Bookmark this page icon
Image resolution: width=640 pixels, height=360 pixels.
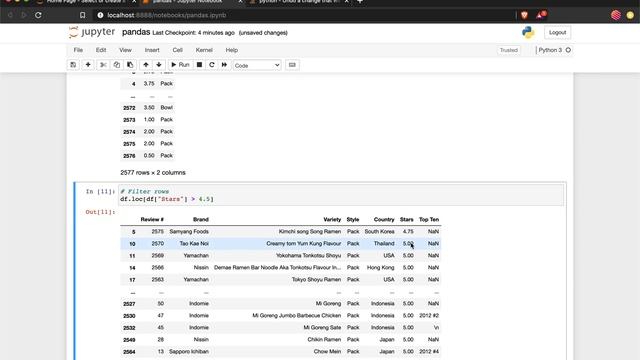pyautogui.click(x=82, y=15)
